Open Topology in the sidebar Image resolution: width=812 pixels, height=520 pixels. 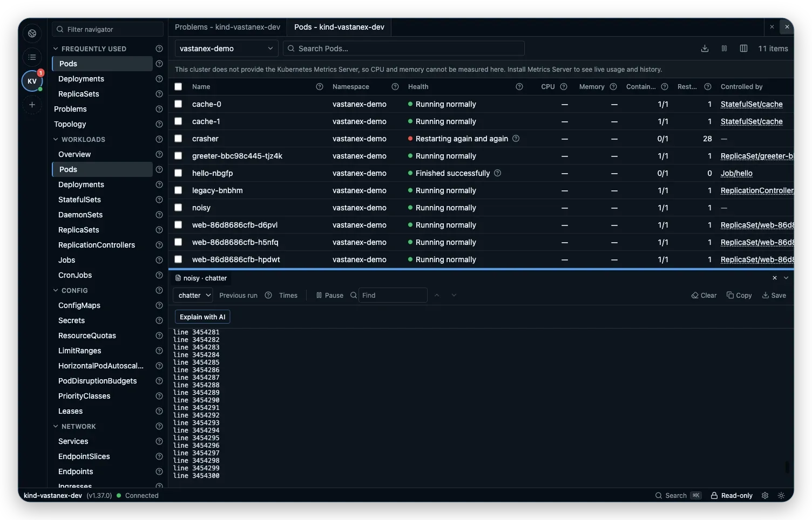tap(70, 124)
